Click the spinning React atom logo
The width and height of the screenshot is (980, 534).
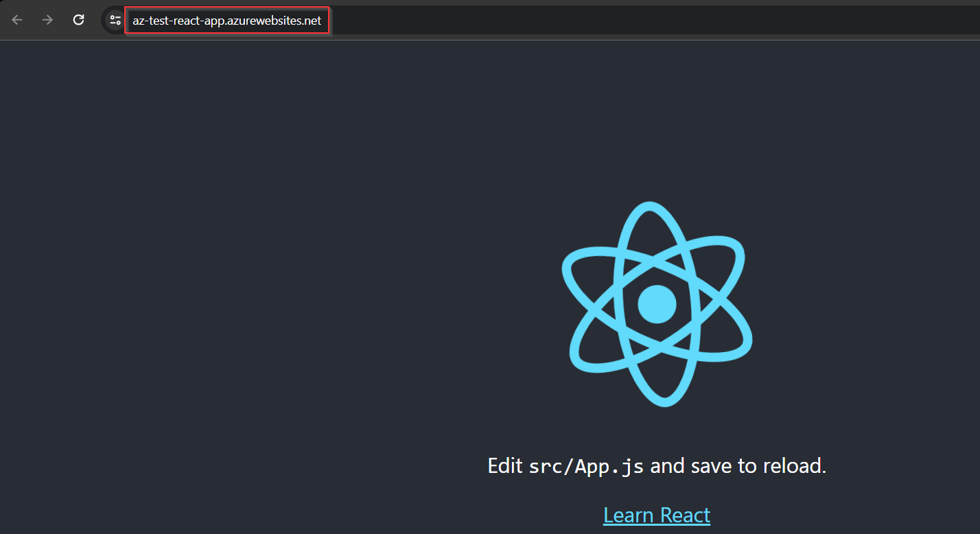(657, 304)
